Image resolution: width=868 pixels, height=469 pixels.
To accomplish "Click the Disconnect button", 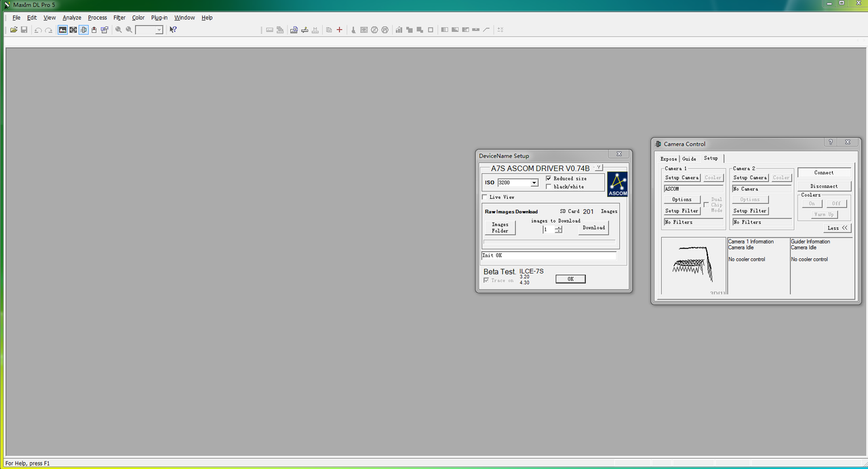I will [x=824, y=186].
